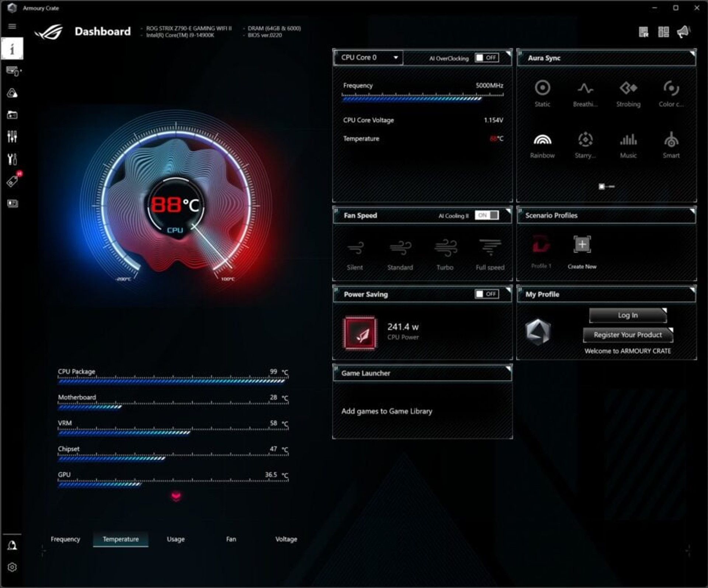Screen dimensions: 708x588
Task: Open the Device keyboard icon in sidebar
Action: point(13,71)
